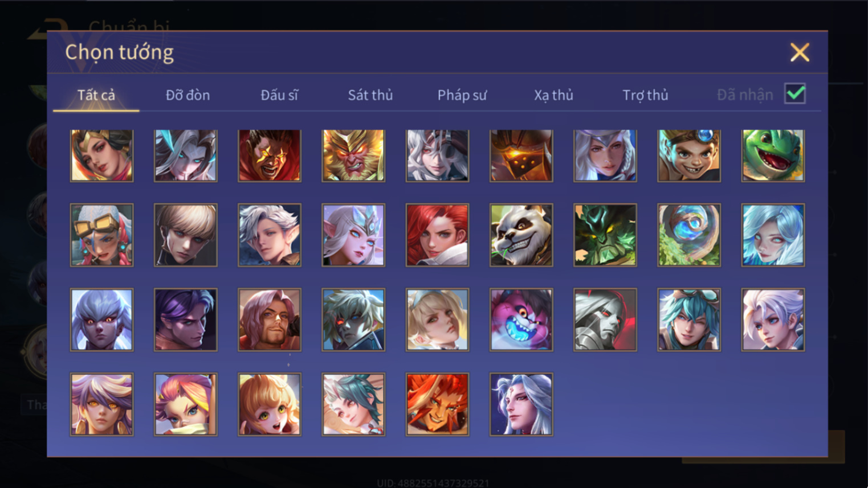Open the Đấu sĩ tab
This screenshot has height=488, width=868.
click(x=279, y=95)
